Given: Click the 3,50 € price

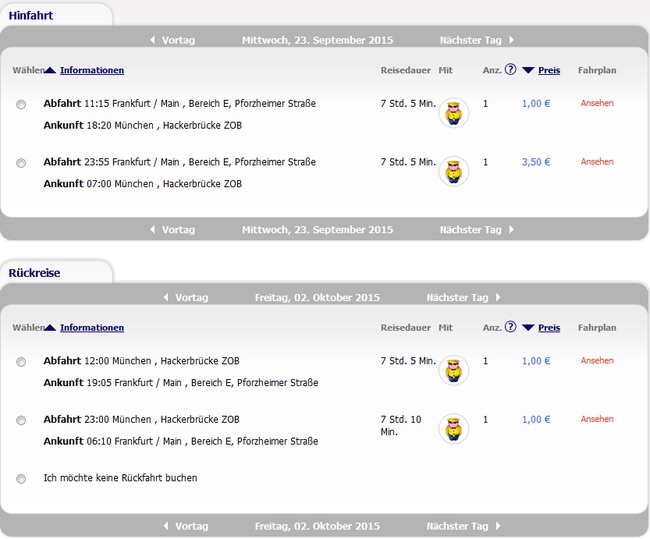Looking at the screenshot, I should coord(536,162).
